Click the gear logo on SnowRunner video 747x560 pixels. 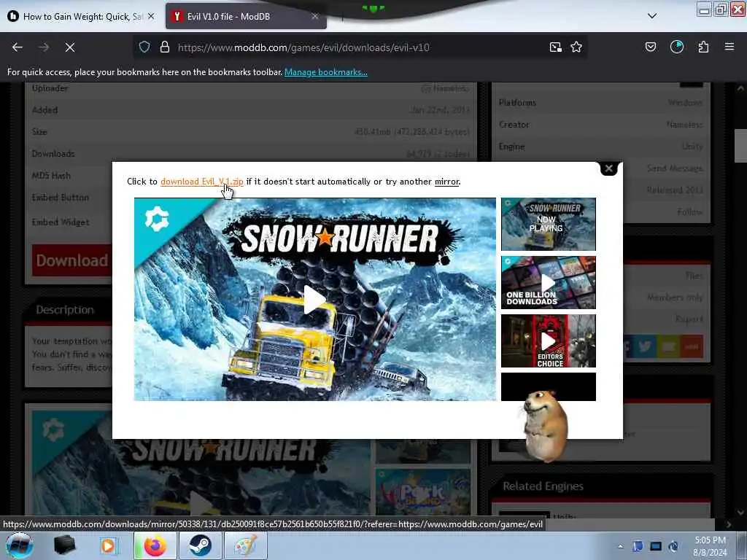tap(157, 219)
